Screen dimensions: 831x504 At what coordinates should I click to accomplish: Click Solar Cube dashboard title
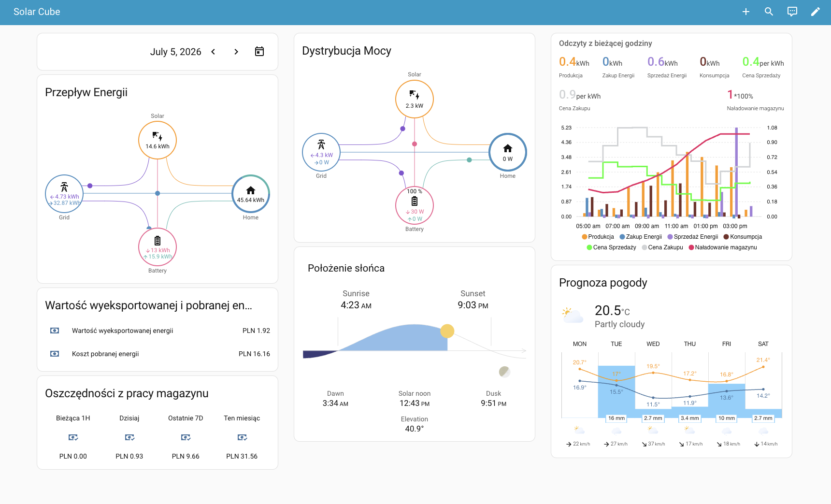37,12
